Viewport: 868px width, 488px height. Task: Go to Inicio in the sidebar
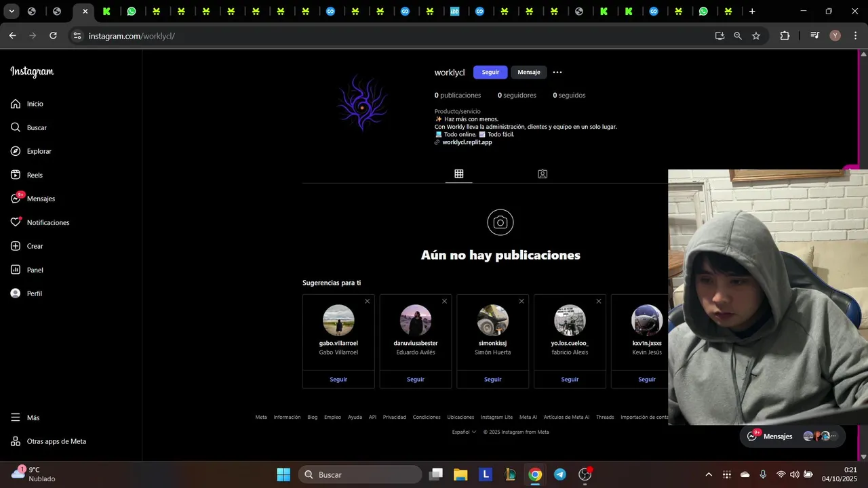tap(27, 104)
